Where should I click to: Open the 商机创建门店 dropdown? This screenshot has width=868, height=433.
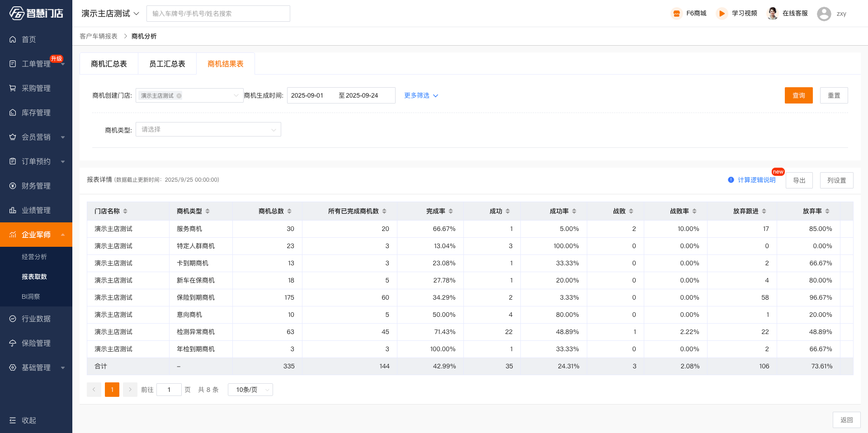(189, 95)
